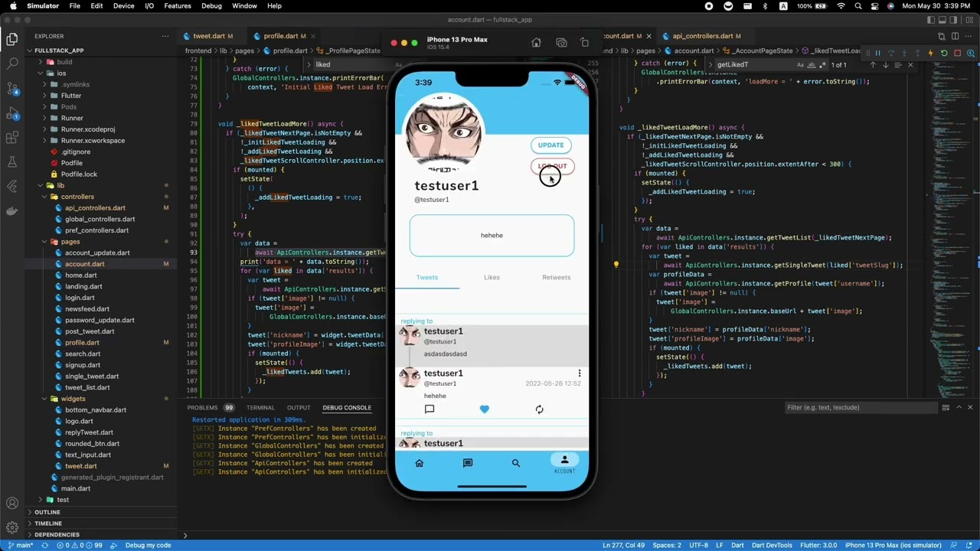Tap the reply icon under hehehe tweet
Image resolution: width=980 pixels, height=551 pixels.
[x=430, y=409]
